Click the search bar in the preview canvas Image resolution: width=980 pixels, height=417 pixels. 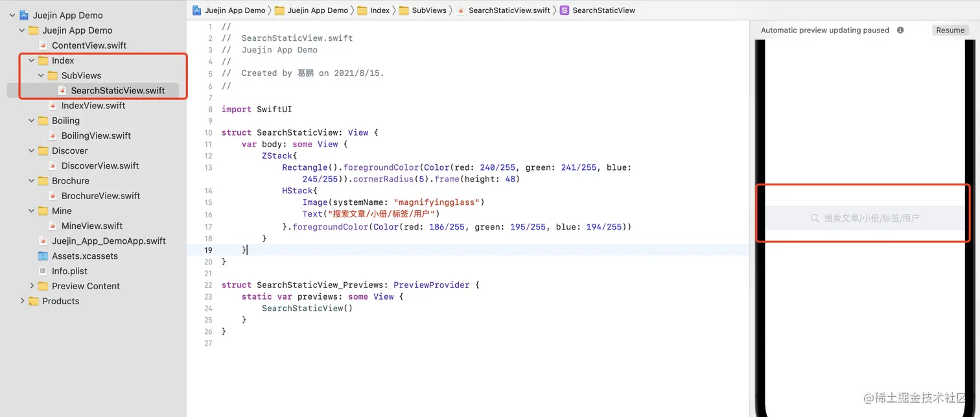point(865,218)
